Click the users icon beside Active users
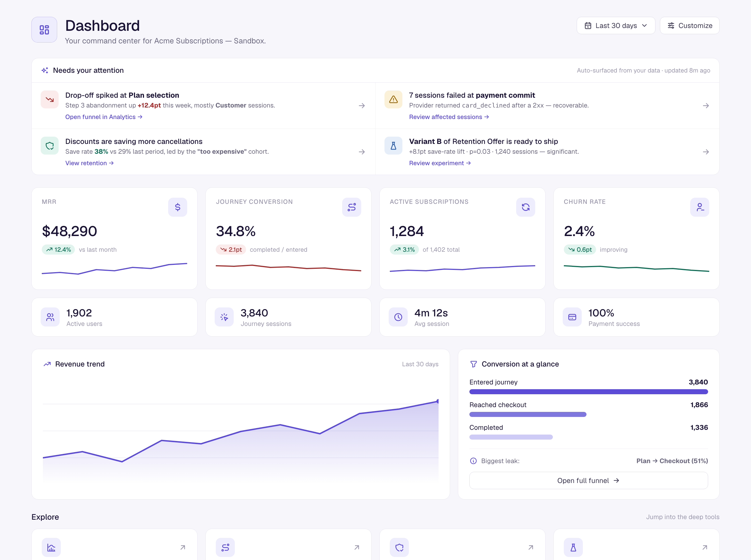The height and width of the screenshot is (560, 751). (50, 317)
